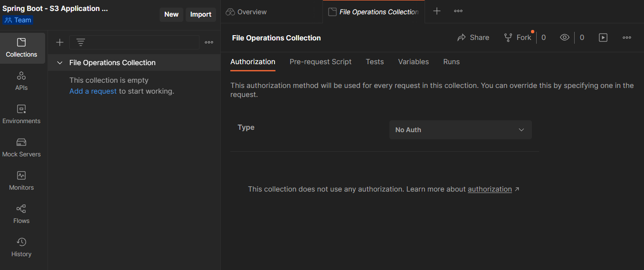Click the watch count number
Image resolution: width=644 pixels, height=270 pixels.
pyautogui.click(x=582, y=38)
